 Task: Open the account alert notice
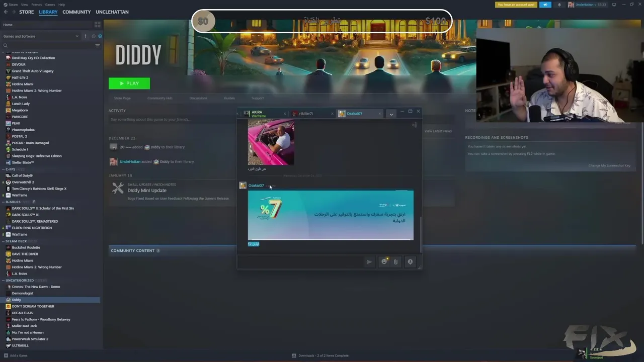tap(516, 5)
